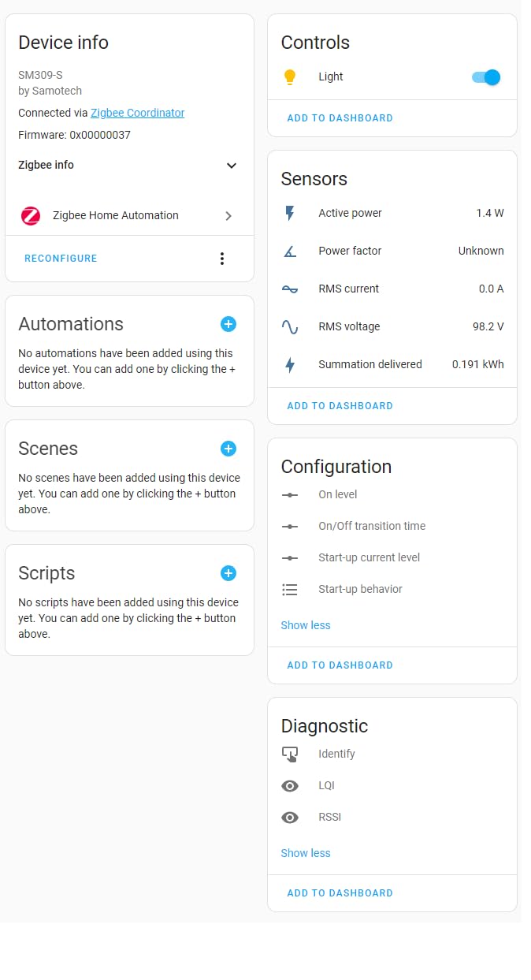The height and width of the screenshot is (980, 531).
Task: Click the LQI eye icon
Action: click(x=290, y=786)
